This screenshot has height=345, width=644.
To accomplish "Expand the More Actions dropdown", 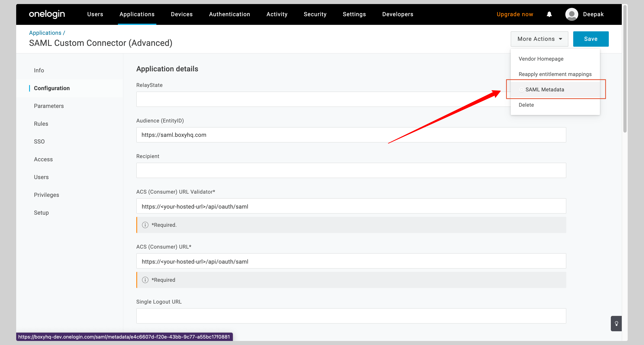I will (x=539, y=39).
